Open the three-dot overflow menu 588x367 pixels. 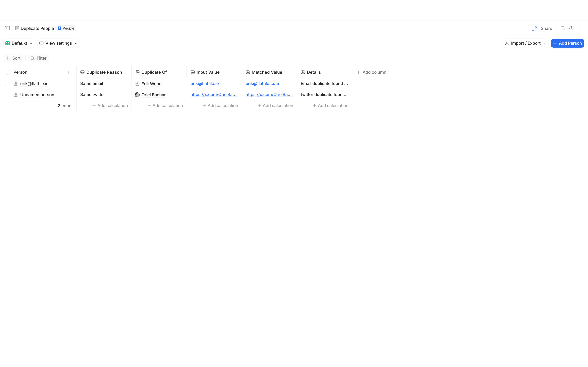[x=580, y=28]
